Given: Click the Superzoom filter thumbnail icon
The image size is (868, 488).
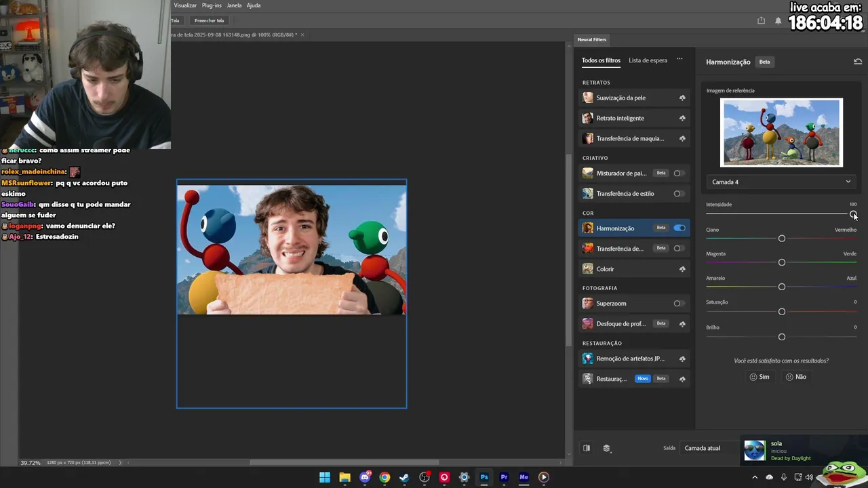Looking at the screenshot, I should [x=588, y=304].
